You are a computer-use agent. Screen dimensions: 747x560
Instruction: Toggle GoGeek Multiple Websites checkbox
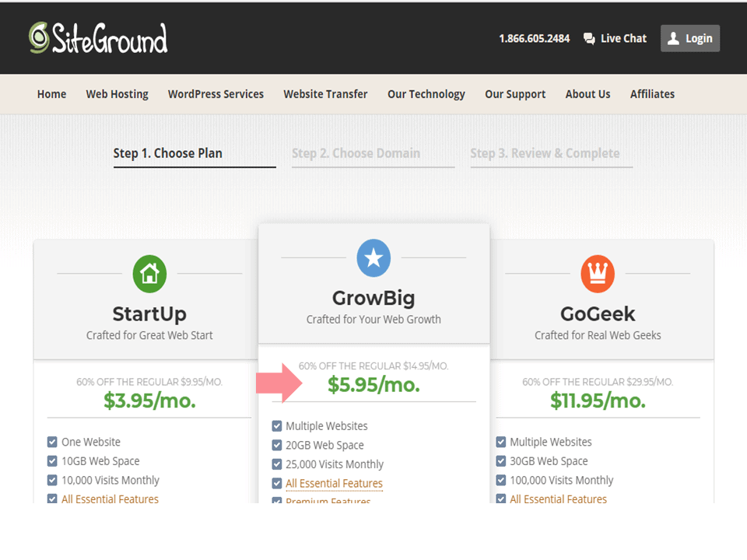pos(500,442)
